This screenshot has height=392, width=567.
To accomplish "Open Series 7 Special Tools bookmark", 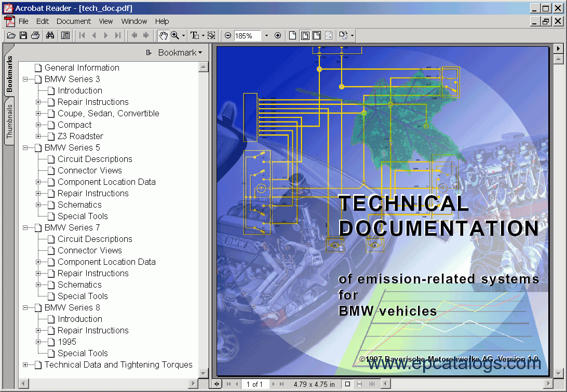I will (83, 296).
